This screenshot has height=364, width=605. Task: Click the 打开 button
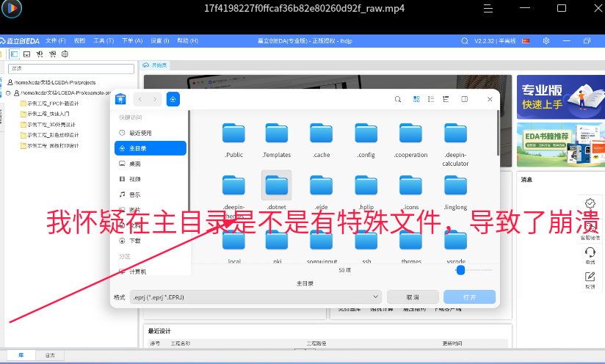(469, 297)
